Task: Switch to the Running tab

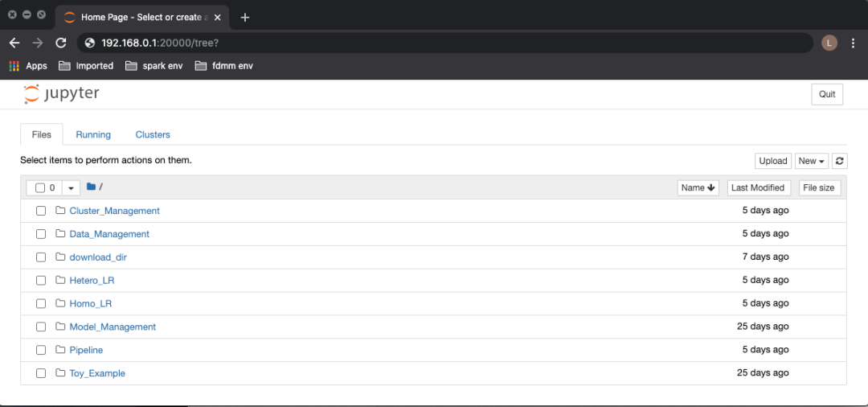Action: click(x=93, y=134)
